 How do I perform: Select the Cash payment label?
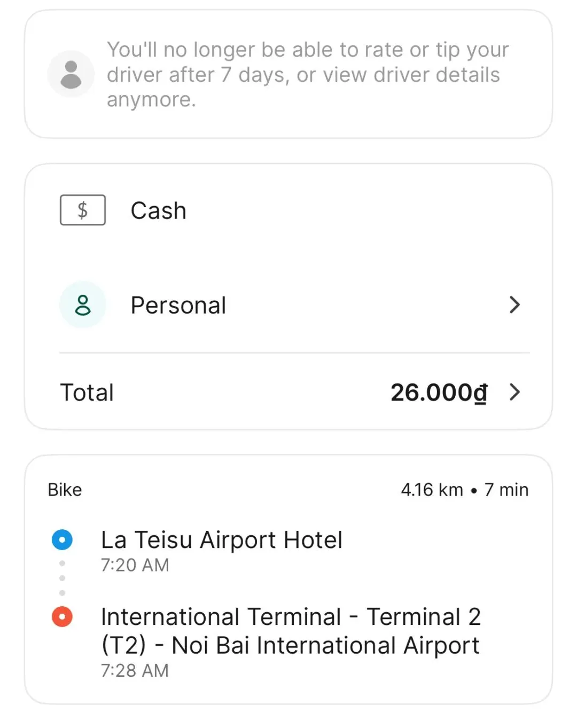[159, 210]
